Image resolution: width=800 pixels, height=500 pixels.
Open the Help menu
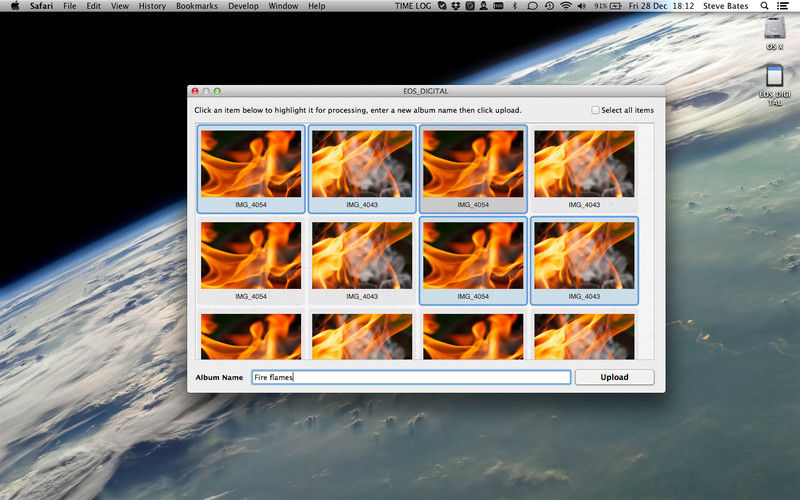[316, 6]
